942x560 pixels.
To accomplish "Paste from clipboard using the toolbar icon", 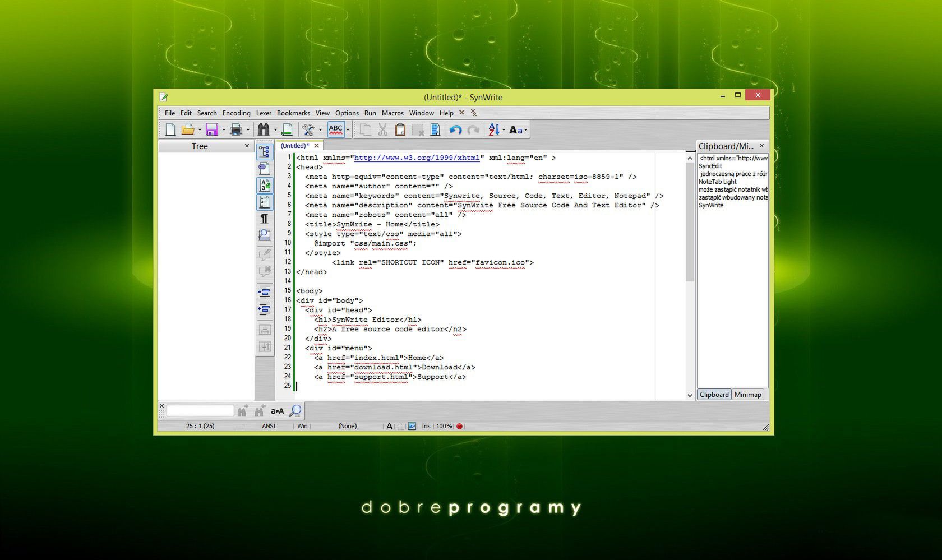I will pyautogui.click(x=400, y=130).
